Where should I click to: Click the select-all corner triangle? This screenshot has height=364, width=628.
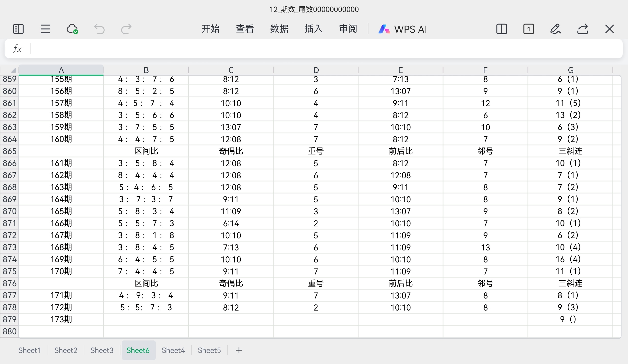tap(13, 70)
